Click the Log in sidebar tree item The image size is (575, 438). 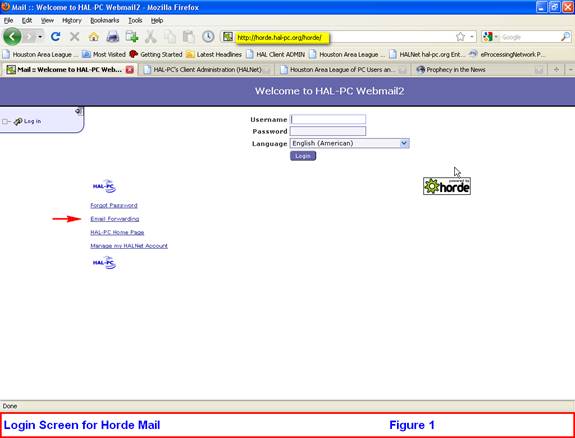click(x=32, y=121)
